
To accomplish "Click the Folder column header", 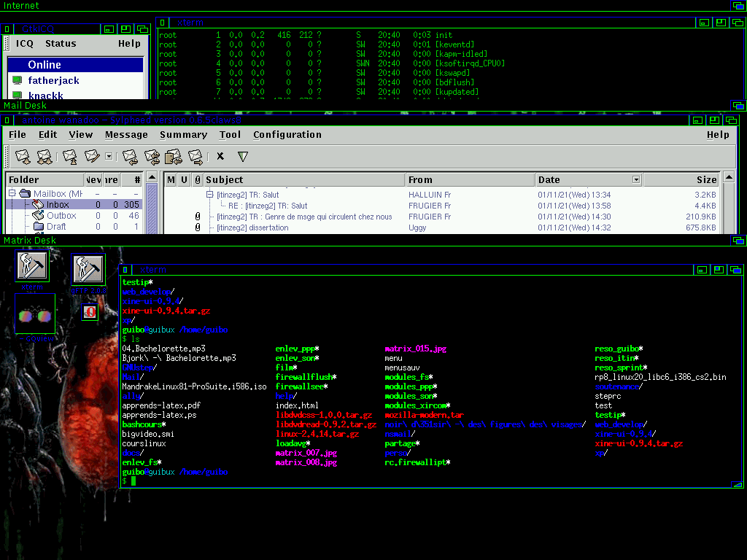I will pos(45,179).
